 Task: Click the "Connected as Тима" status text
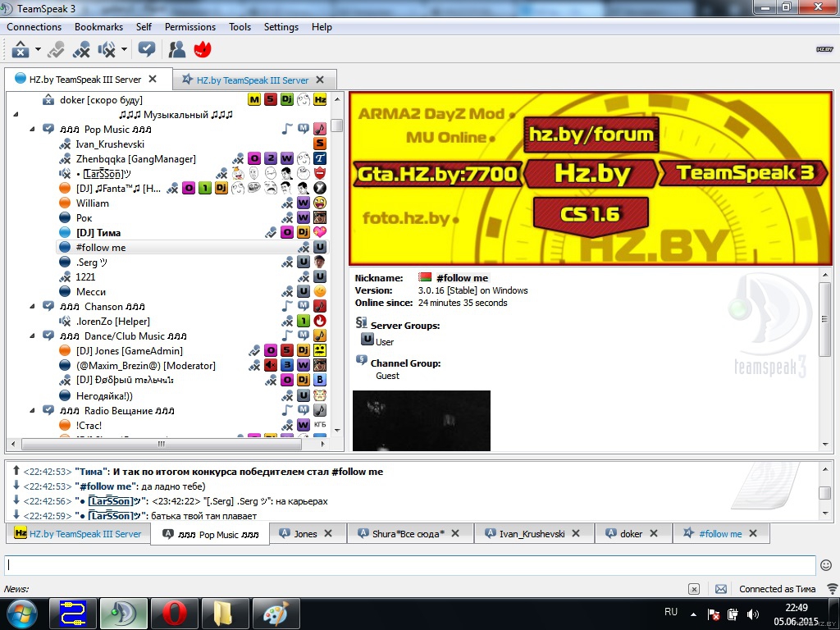pyautogui.click(x=778, y=589)
